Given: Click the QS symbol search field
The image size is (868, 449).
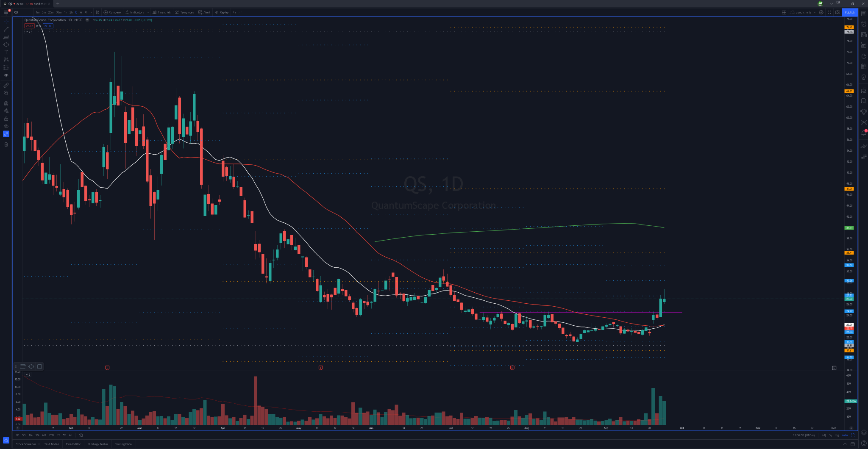Looking at the screenshot, I should coord(22,12).
